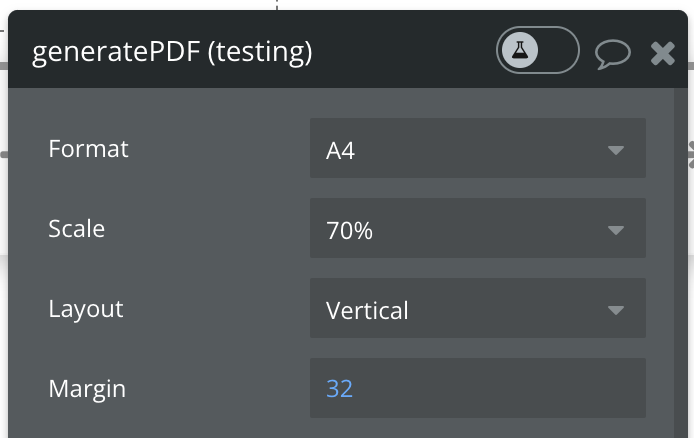This screenshot has width=694, height=438.
Task: Click the Scale dropdown arrow
Action: tap(615, 231)
